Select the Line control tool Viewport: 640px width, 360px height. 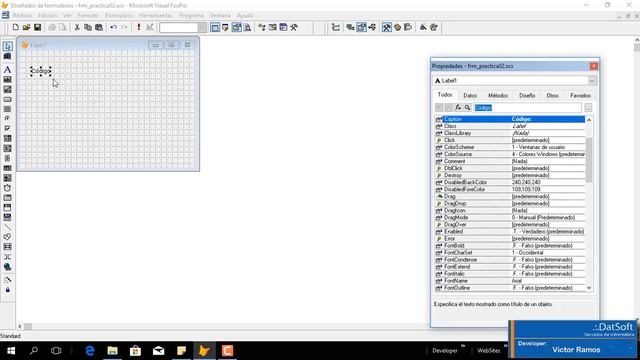(x=7, y=227)
